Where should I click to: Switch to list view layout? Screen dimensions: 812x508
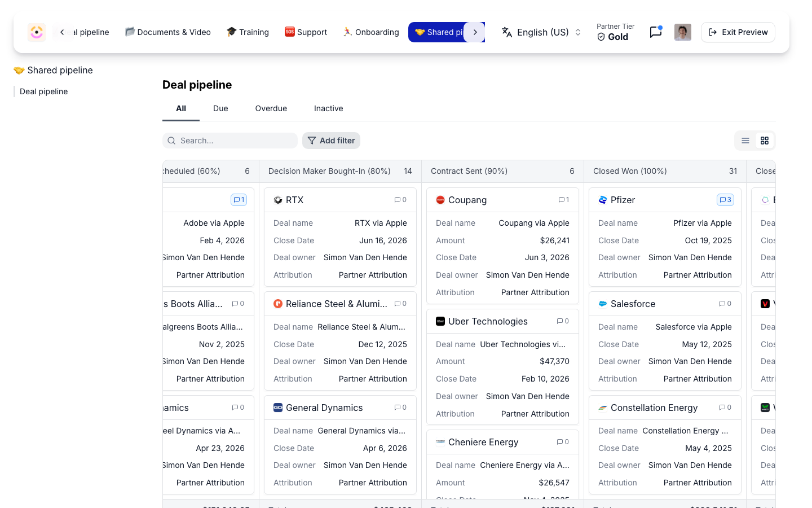(745, 141)
